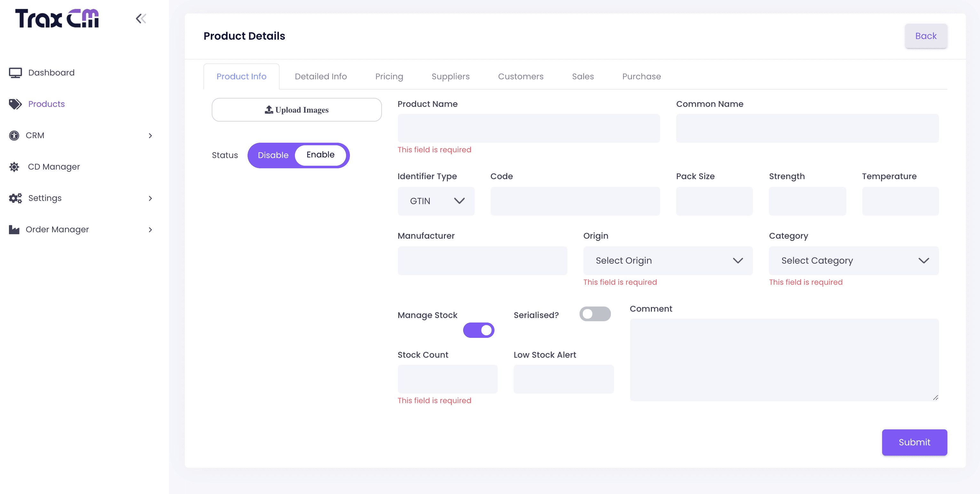Click the Order Manager factory icon

14,229
